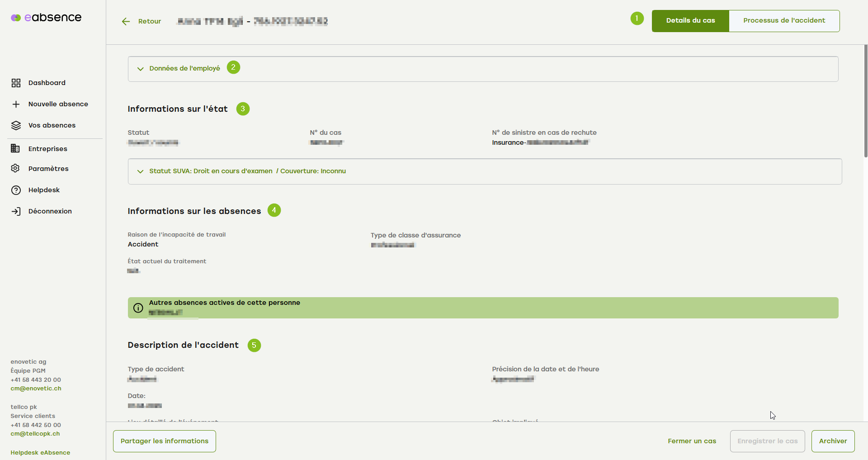The height and width of the screenshot is (460, 868).
Task: Click the plus icon for Nouvelle absence
Action: click(x=16, y=104)
